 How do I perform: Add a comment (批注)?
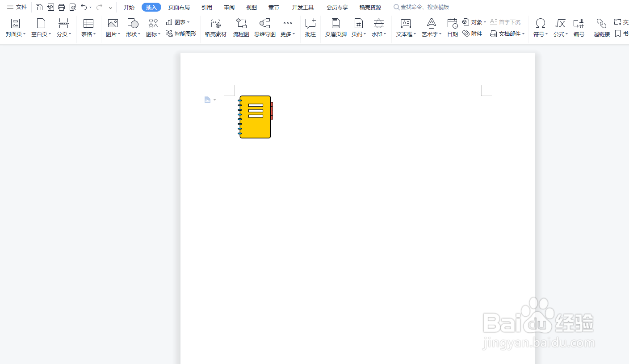(x=310, y=28)
